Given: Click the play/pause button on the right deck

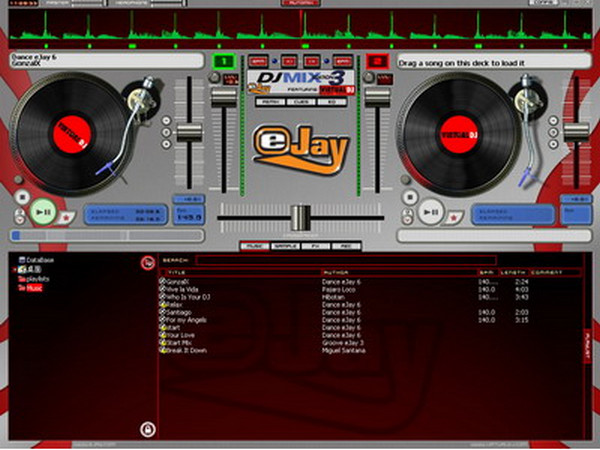Looking at the screenshot, I should click(430, 212).
